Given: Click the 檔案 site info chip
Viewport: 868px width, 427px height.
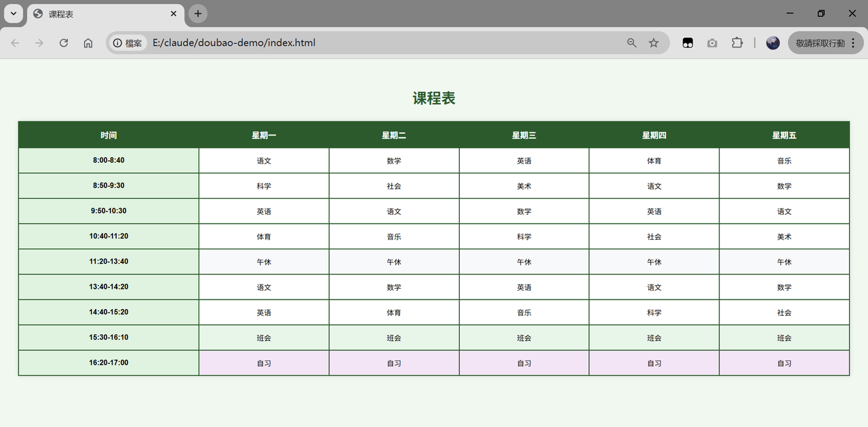Looking at the screenshot, I should point(127,43).
